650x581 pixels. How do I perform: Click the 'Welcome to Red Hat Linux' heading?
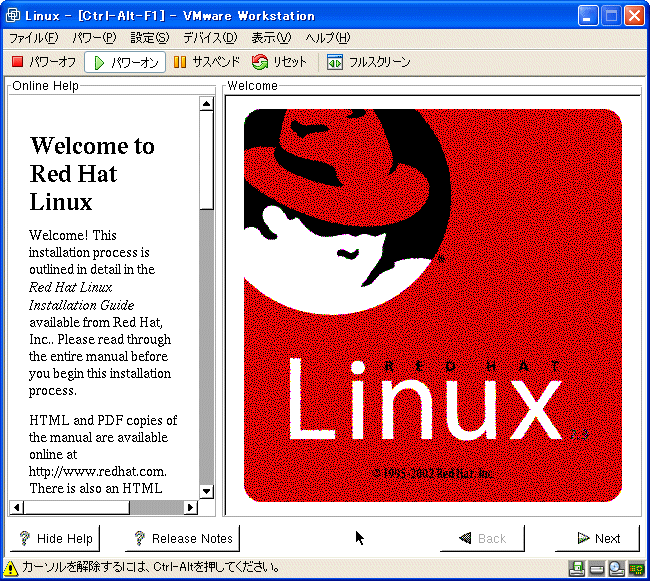92,174
